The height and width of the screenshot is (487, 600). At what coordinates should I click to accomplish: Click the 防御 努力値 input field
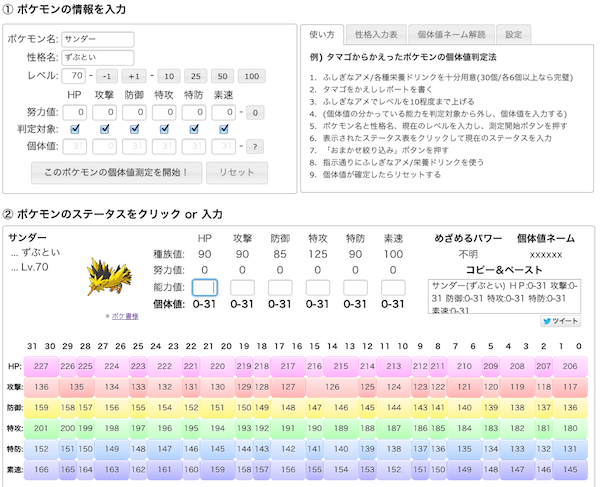(134, 112)
